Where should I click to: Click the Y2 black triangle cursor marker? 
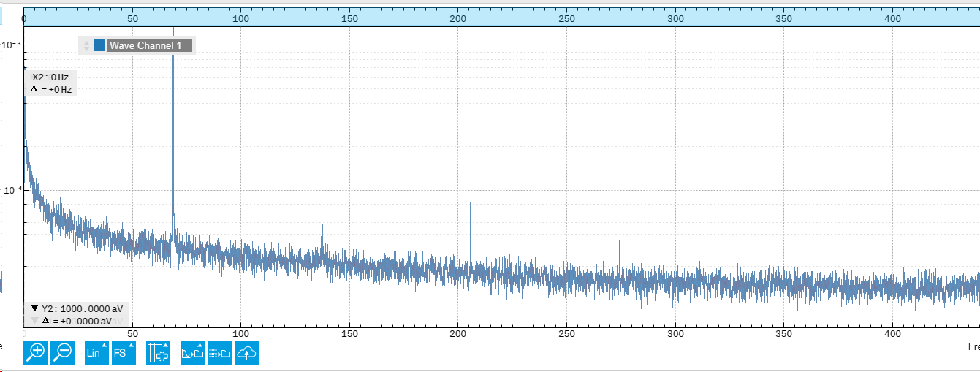(x=34, y=308)
